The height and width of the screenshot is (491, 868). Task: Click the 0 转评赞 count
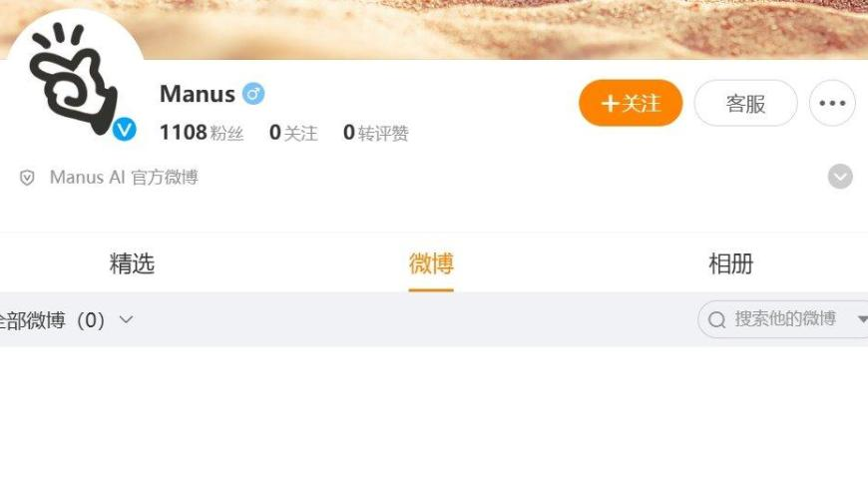376,133
